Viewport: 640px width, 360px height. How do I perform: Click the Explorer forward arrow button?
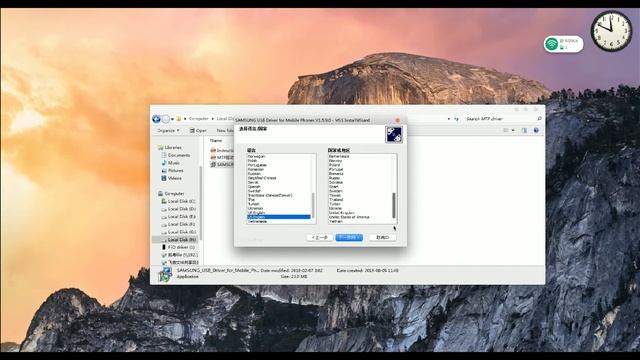tap(165, 119)
